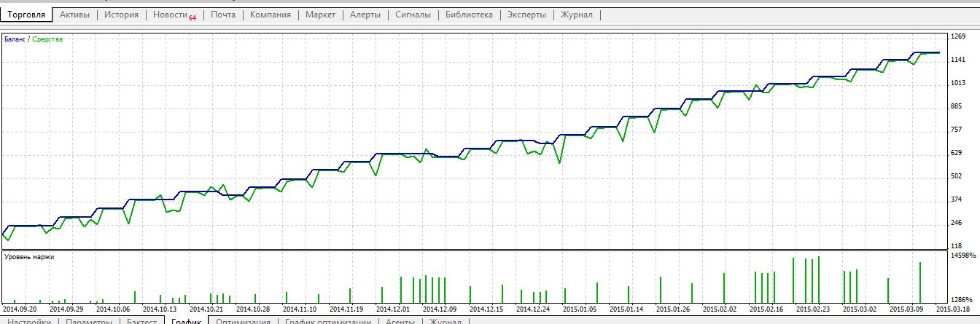The image size is (980, 324).
Task: Click the 246 balance axis value
Action: [957, 223]
